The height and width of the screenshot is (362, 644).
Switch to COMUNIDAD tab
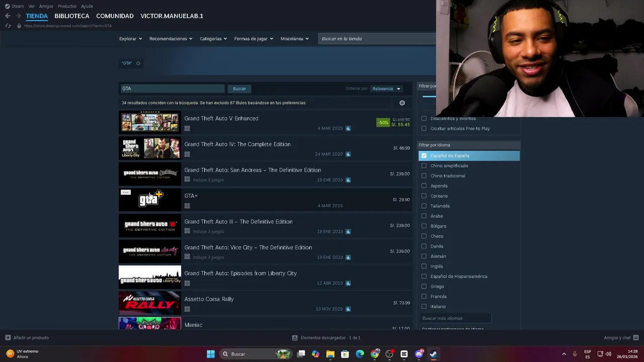[x=115, y=16]
